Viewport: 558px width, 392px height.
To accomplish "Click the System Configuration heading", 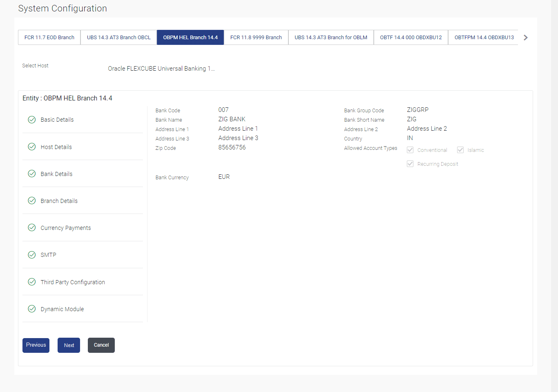I will 62,9.
